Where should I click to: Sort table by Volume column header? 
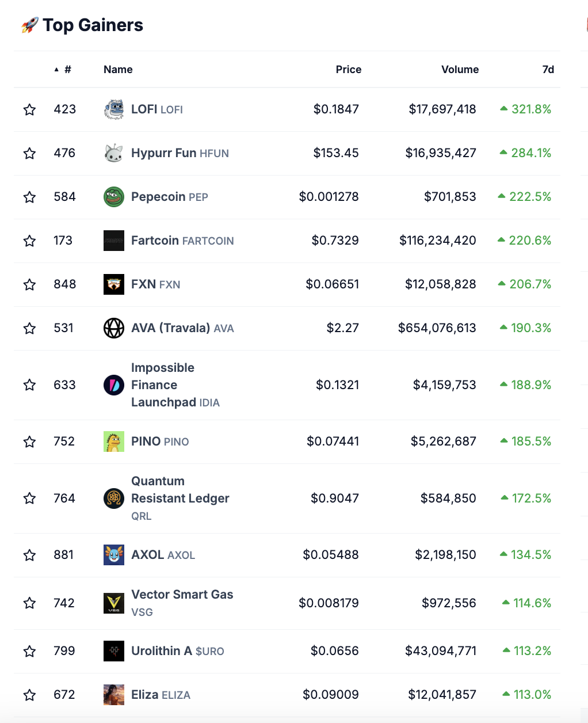[460, 70]
